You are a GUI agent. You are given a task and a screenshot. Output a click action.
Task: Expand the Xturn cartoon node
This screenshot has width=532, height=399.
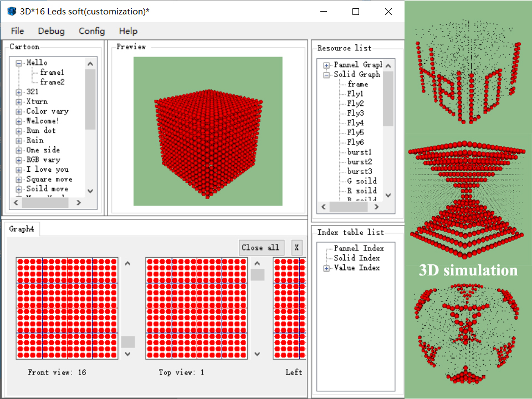pos(19,102)
